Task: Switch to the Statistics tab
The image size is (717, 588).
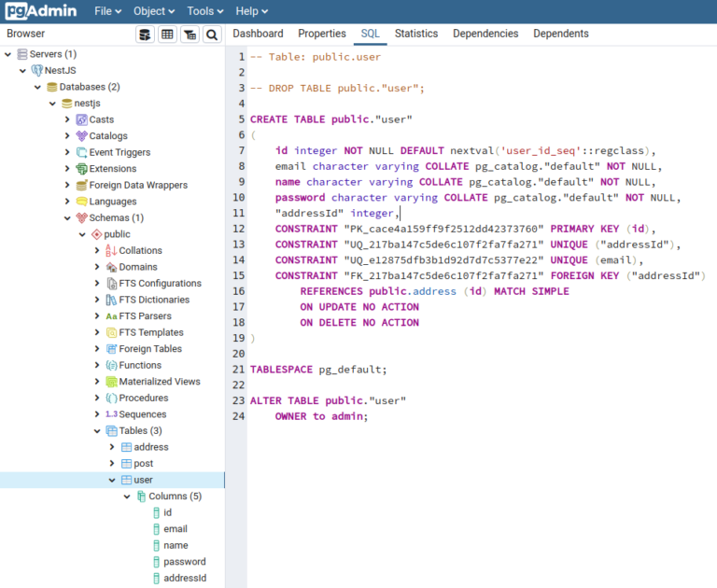Action: pyautogui.click(x=415, y=34)
